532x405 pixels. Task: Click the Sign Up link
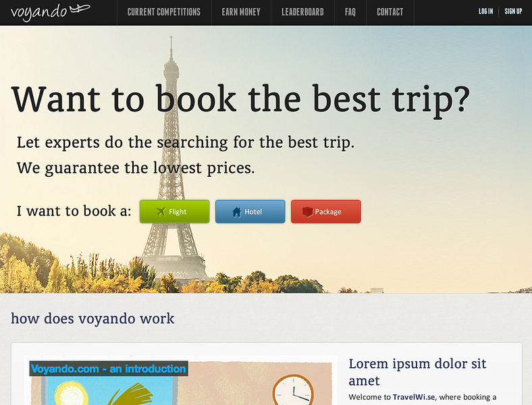[513, 11]
